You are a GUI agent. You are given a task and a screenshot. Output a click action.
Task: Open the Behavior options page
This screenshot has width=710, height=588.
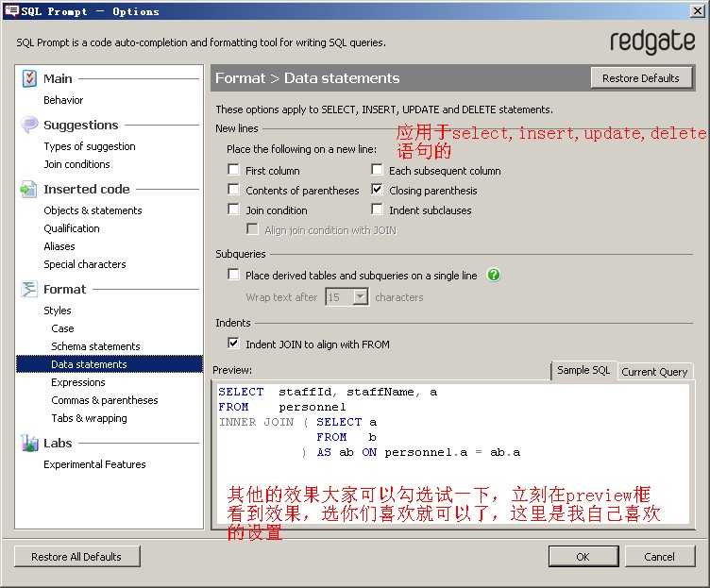[x=63, y=100]
